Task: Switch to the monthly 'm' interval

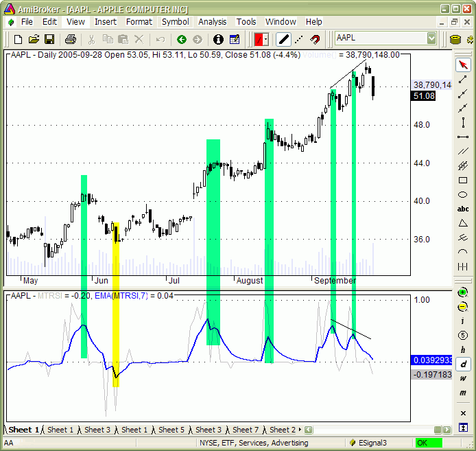Action: tap(463, 393)
